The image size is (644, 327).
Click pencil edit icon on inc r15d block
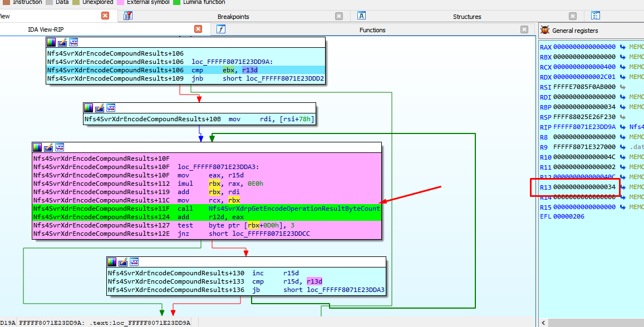click(123, 262)
